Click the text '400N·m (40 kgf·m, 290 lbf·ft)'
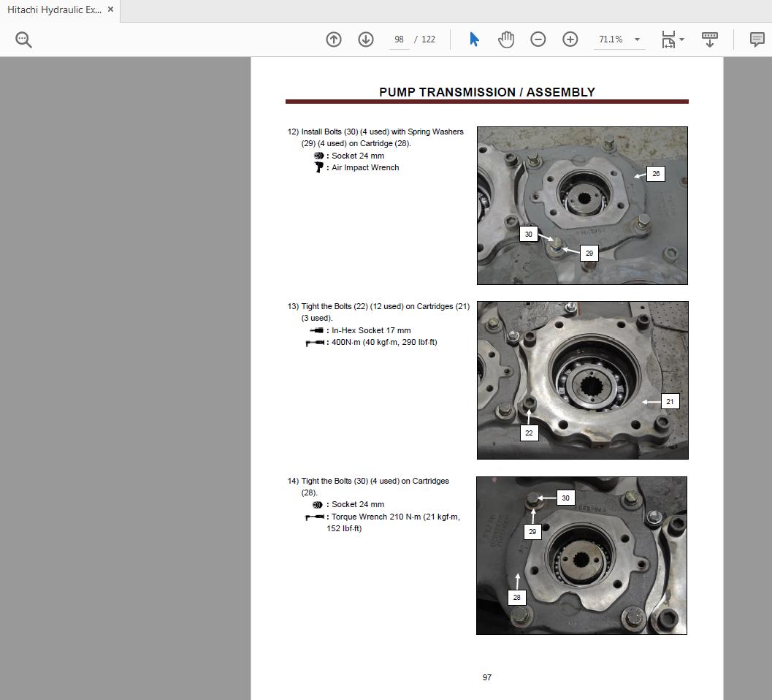 [x=384, y=343]
